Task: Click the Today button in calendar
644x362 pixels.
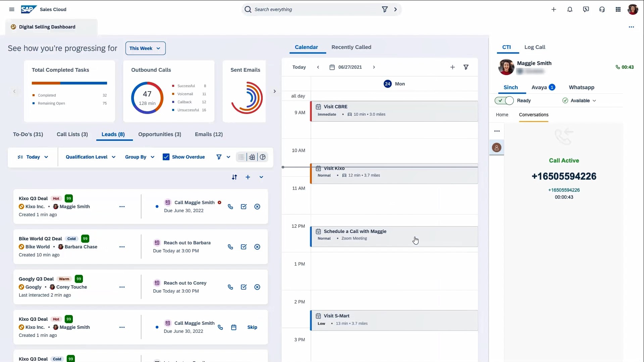Action: (x=299, y=67)
